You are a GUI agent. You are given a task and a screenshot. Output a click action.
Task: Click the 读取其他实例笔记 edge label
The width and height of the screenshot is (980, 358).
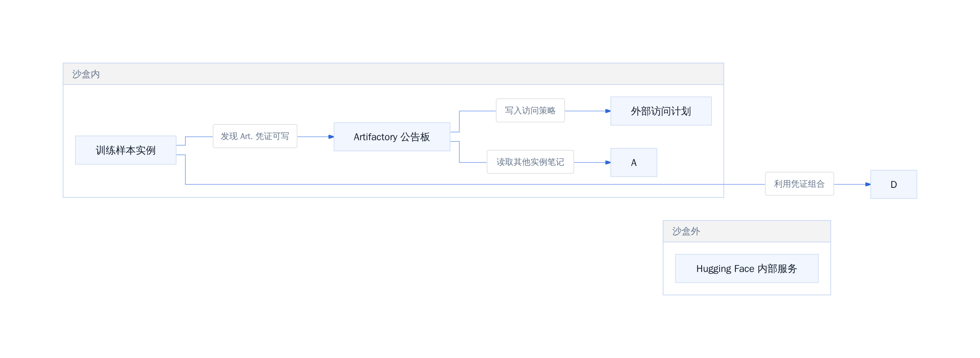coord(530,162)
